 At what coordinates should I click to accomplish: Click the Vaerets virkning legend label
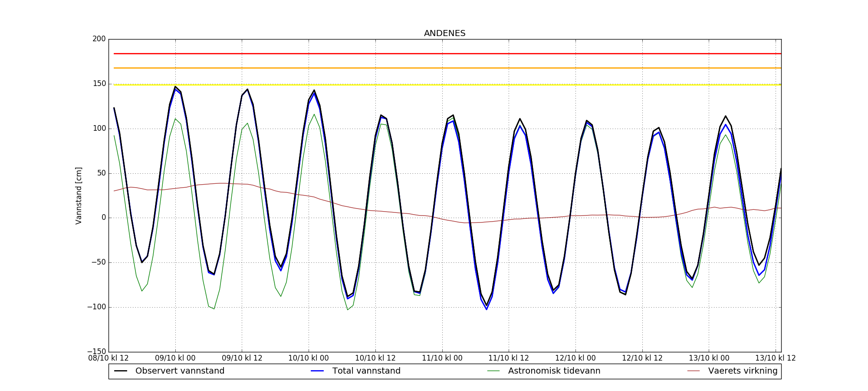(743, 371)
